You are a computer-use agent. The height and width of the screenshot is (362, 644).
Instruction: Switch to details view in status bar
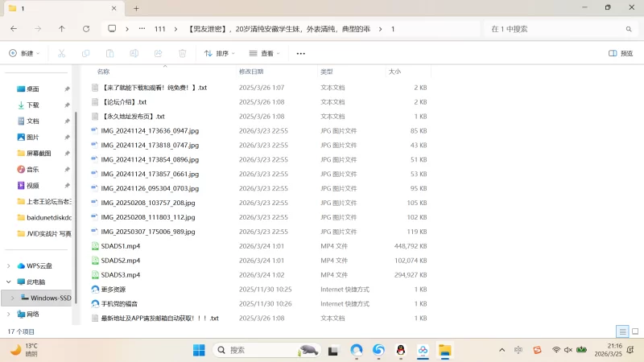click(621, 331)
